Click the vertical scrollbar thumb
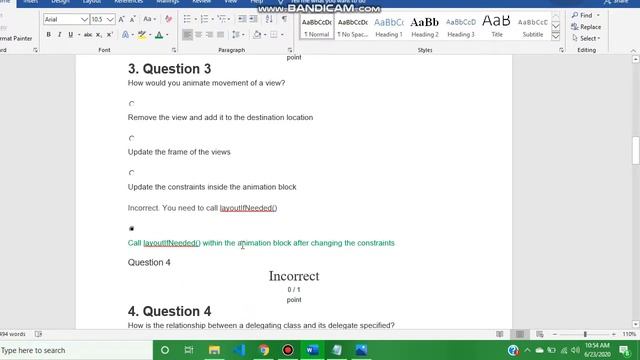The width and height of the screenshot is (640, 360). tap(636, 151)
